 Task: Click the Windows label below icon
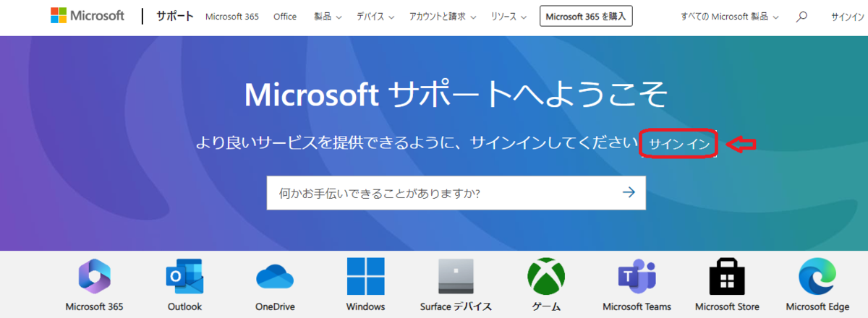coord(365,306)
